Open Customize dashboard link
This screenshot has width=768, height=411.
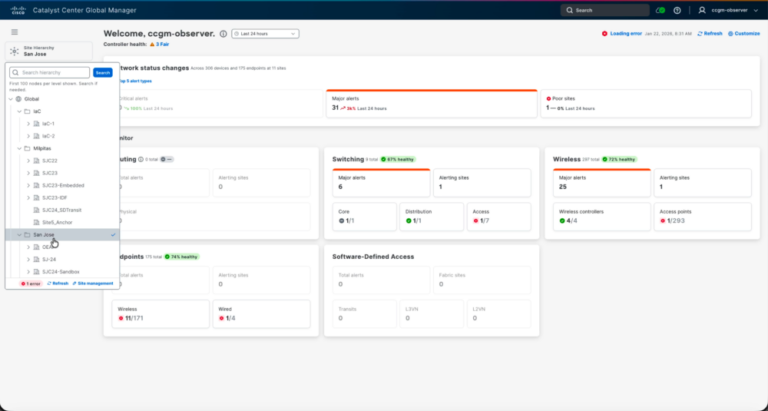pos(744,34)
